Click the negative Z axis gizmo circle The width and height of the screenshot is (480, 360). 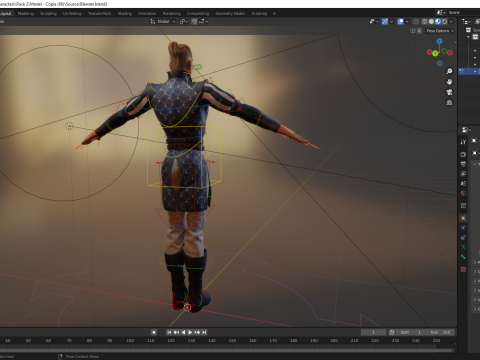(x=440, y=63)
